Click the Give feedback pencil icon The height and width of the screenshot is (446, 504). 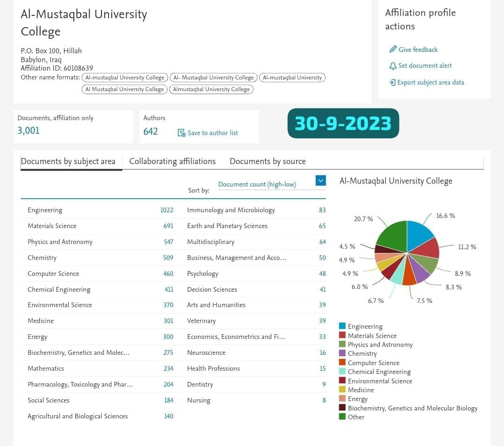pos(393,49)
